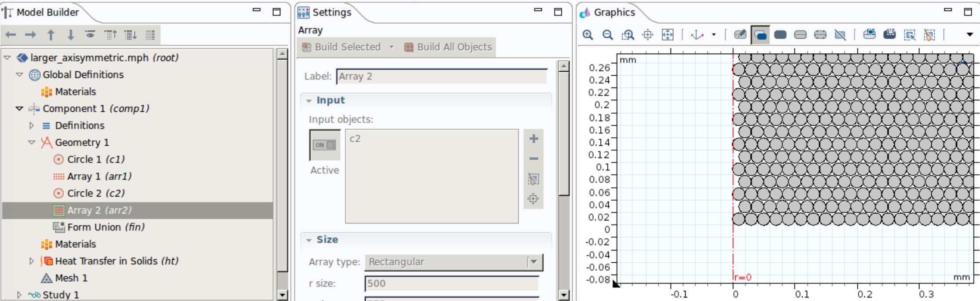
Task: Click the Zoom In icon in Graphics
Action: (588, 35)
